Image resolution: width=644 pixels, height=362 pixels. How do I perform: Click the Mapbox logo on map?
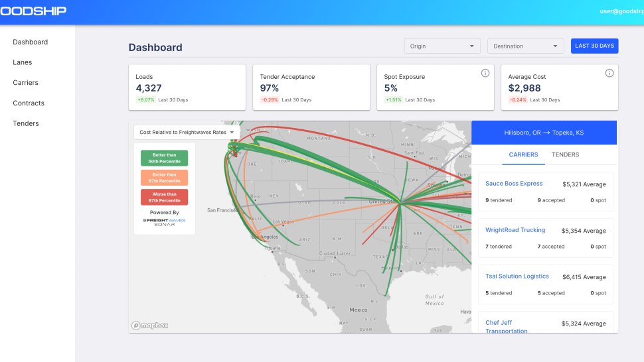pos(150,326)
